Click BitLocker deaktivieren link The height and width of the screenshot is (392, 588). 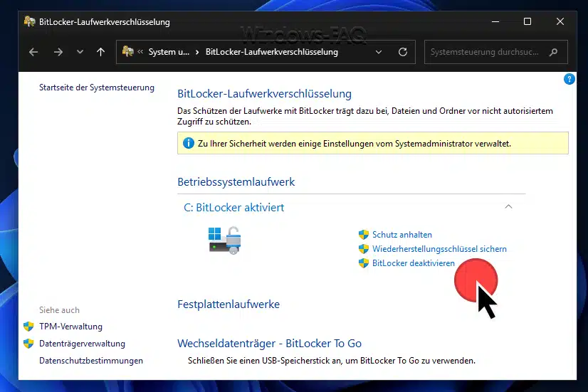(x=414, y=263)
